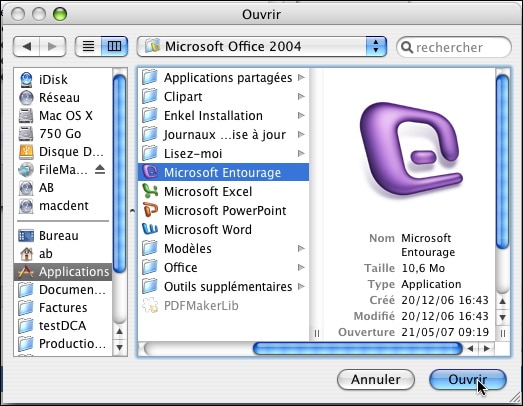Viewport: 523px width, 406px height.
Task: Expand the Clipart folder arrow
Action: click(301, 96)
